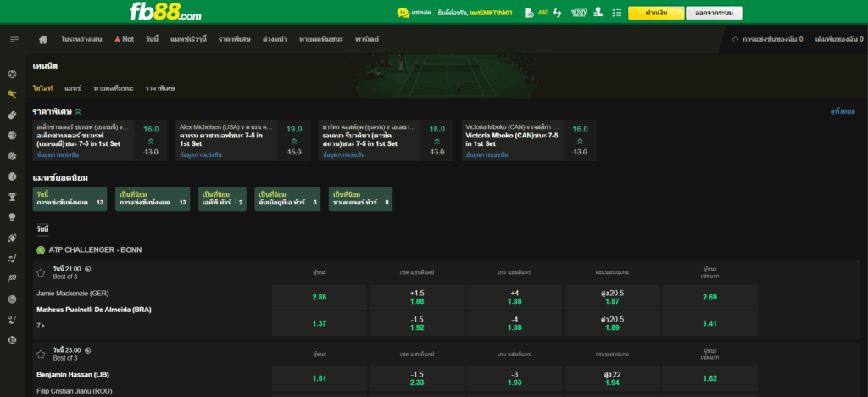Open the ticket coupon icon in header
This screenshot has height=397, width=868.
[x=579, y=13]
